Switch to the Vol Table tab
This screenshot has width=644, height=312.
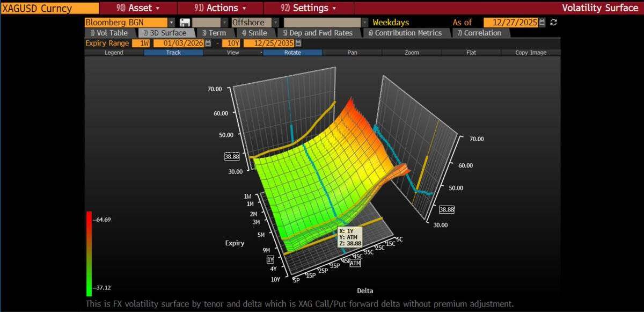point(109,33)
